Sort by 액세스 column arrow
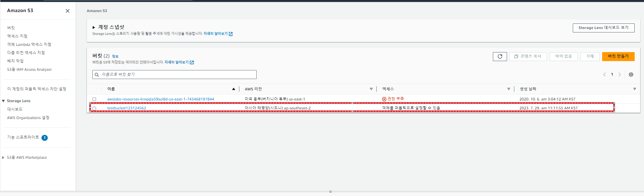 tap(508, 89)
